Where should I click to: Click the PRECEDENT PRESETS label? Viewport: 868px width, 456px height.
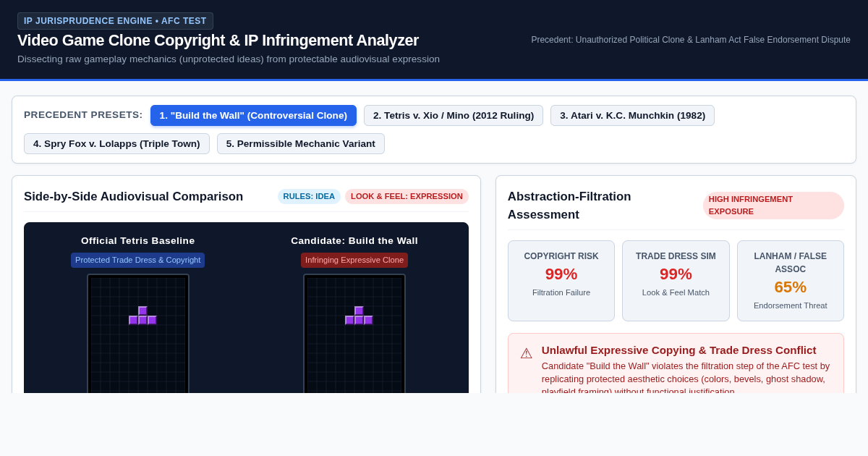pyautogui.click(x=83, y=115)
